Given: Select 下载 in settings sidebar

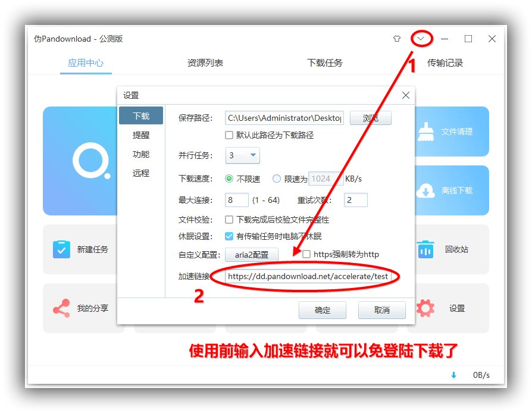Looking at the screenshot, I should click(141, 115).
